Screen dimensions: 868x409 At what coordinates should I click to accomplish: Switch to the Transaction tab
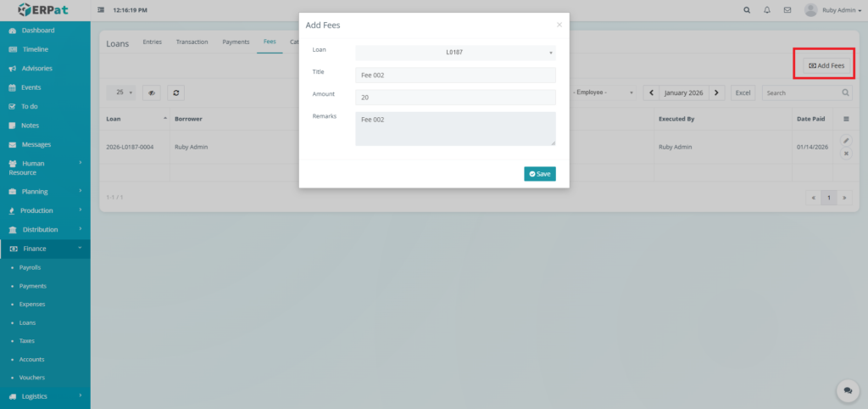coord(192,42)
